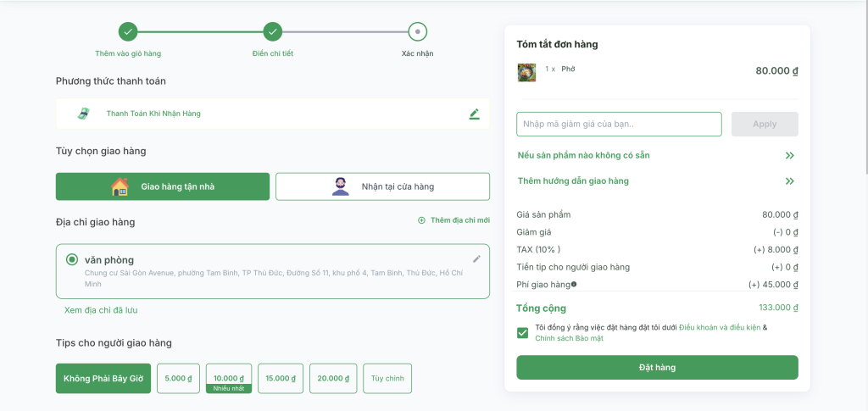
Task: Open Điều khoản và điều kiện link
Action: click(720, 327)
